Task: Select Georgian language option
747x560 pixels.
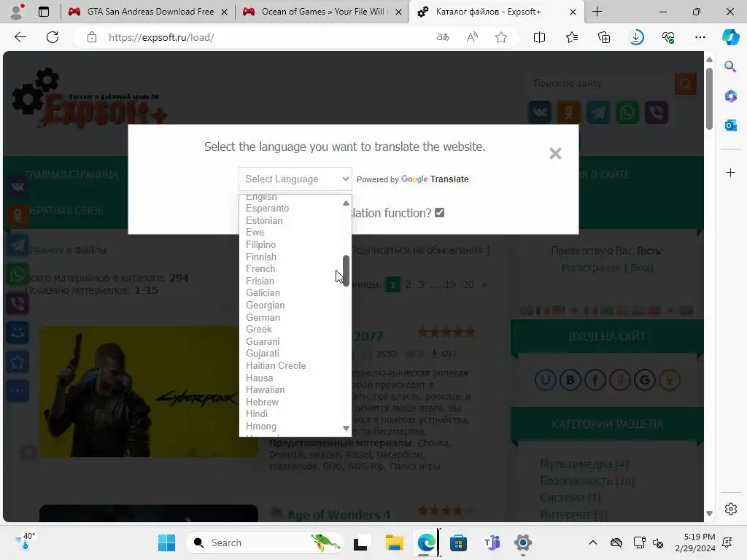Action: pyautogui.click(x=265, y=305)
